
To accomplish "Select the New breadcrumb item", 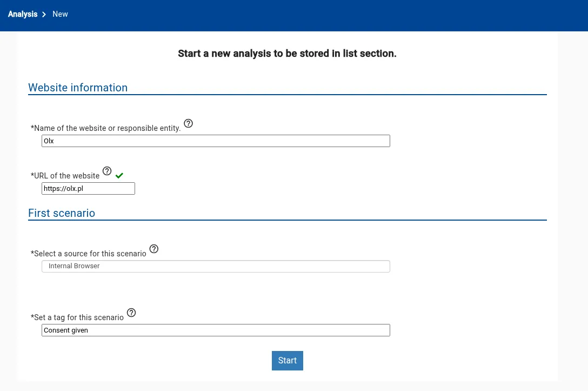I will point(60,14).
